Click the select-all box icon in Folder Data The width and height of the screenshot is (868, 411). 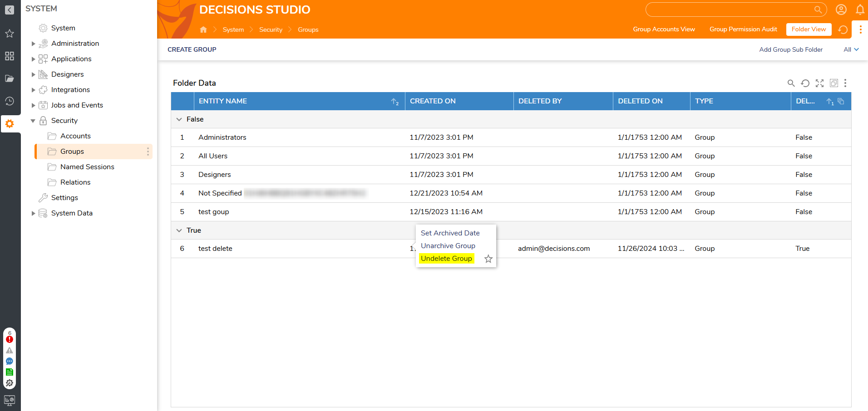tap(834, 83)
